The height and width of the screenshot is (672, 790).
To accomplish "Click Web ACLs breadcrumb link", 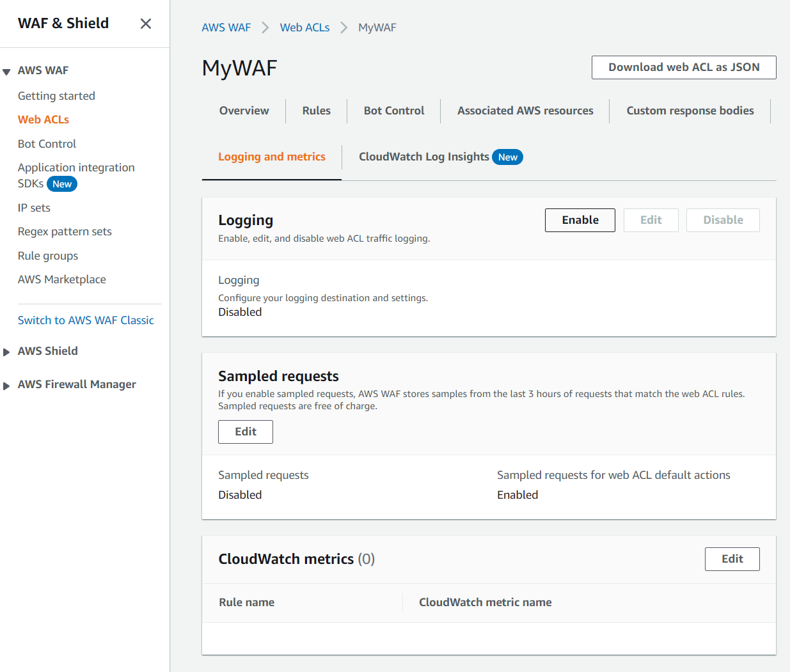I will point(304,27).
